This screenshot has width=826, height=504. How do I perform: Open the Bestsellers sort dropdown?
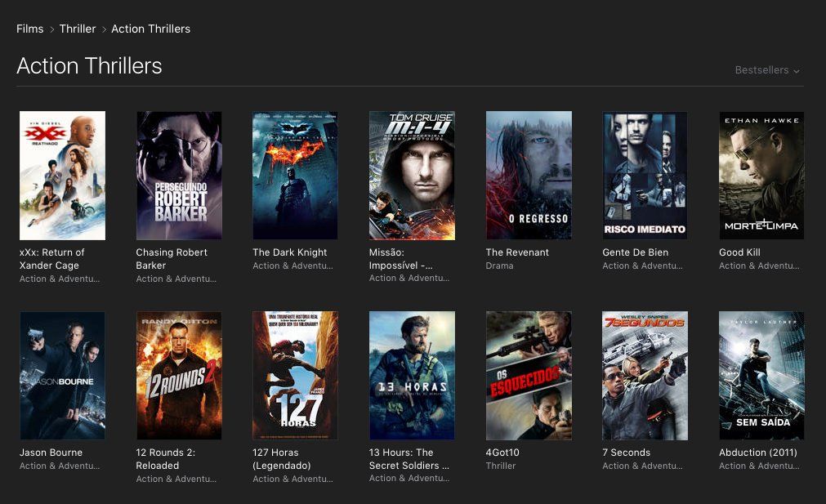767,70
